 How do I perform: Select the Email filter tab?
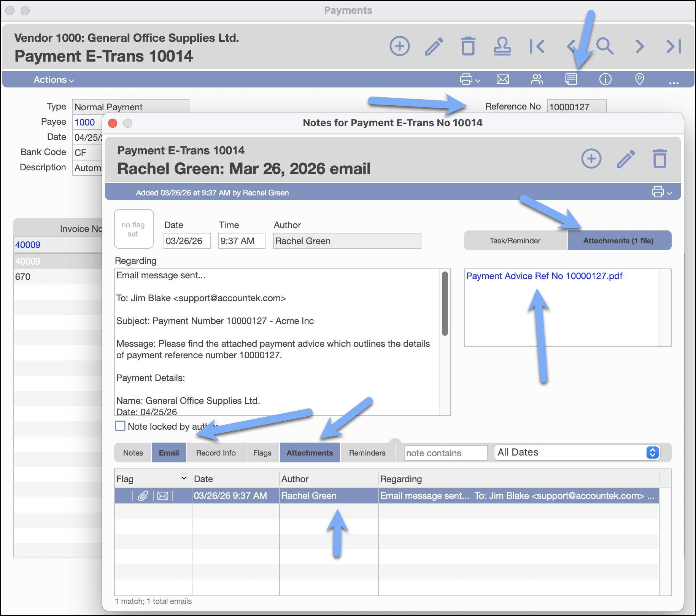click(169, 453)
